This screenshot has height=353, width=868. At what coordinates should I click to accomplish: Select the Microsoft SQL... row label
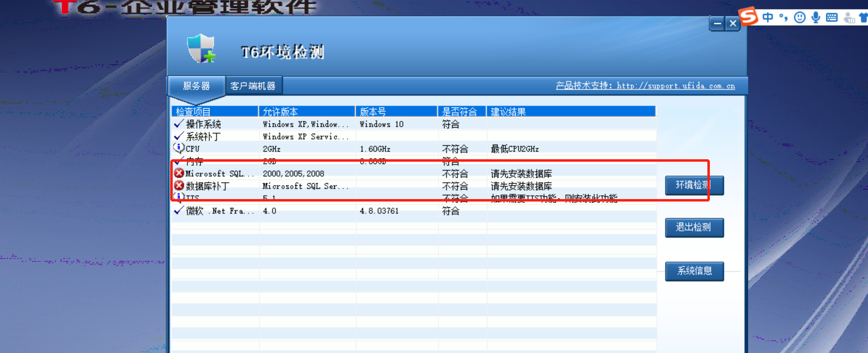[x=220, y=173]
